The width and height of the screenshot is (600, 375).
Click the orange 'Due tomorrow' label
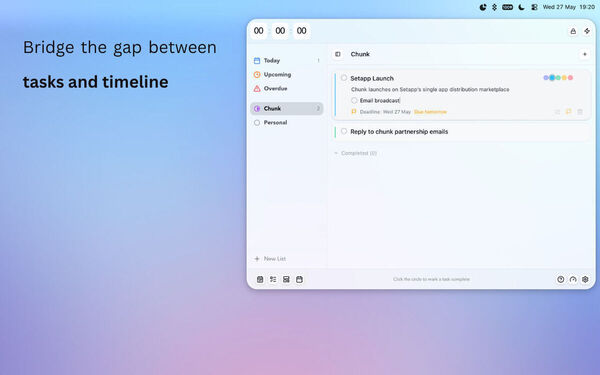coord(430,112)
